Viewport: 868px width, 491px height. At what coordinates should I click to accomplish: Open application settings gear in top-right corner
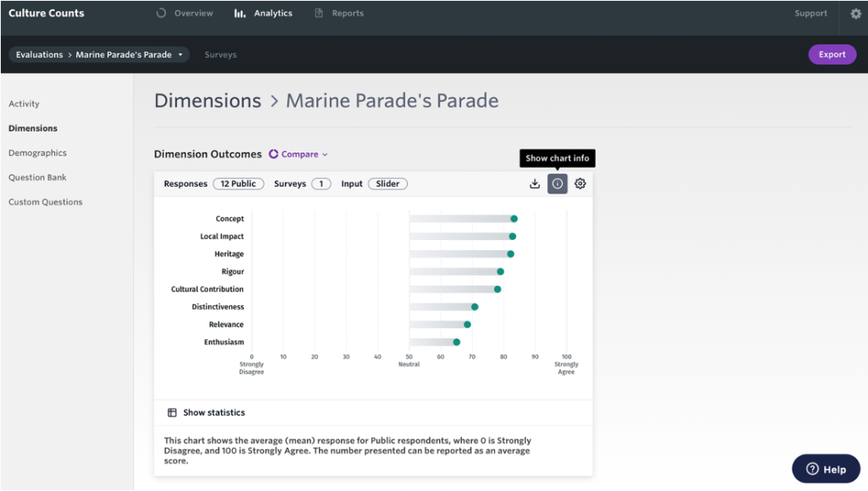(x=855, y=14)
